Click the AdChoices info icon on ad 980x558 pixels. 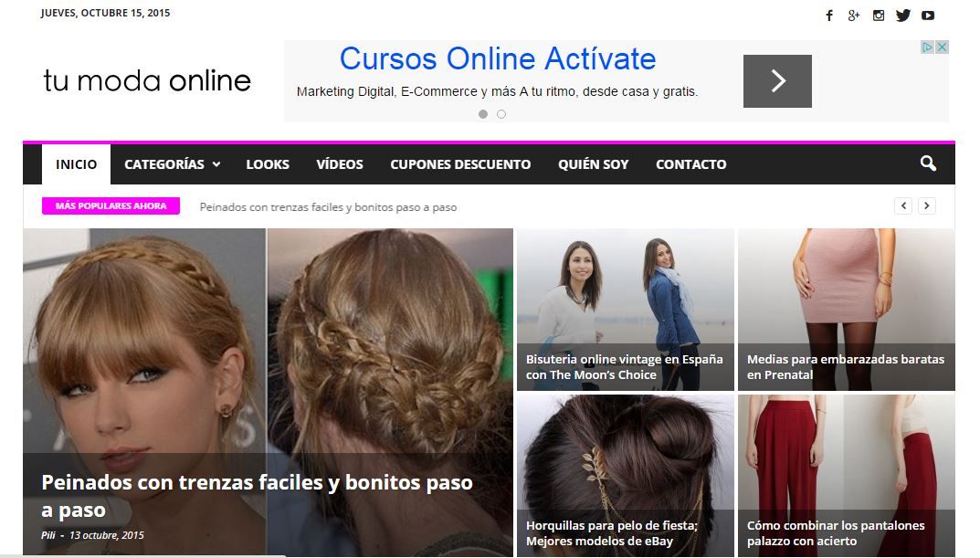coord(927,47)
